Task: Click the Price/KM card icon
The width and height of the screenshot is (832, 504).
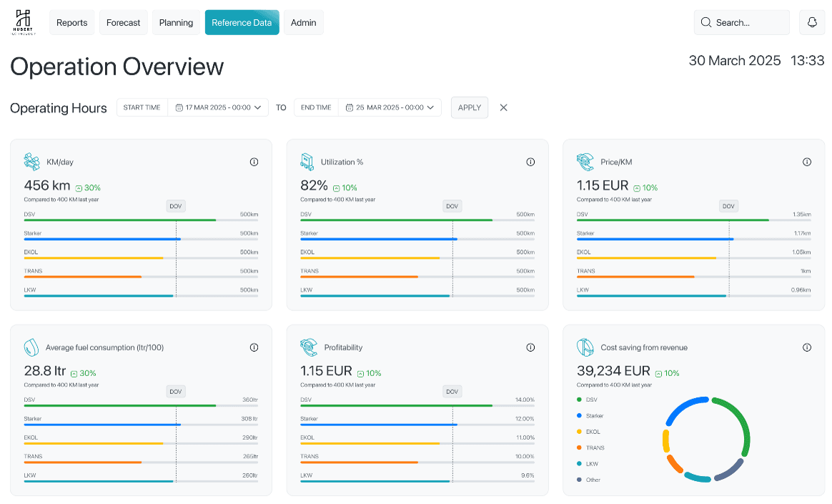Action: coord(585,162)
